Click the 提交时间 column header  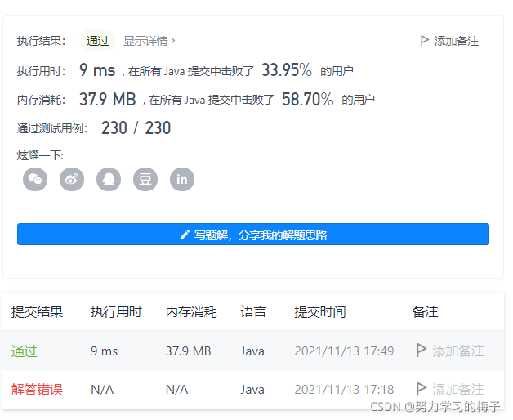320,311
